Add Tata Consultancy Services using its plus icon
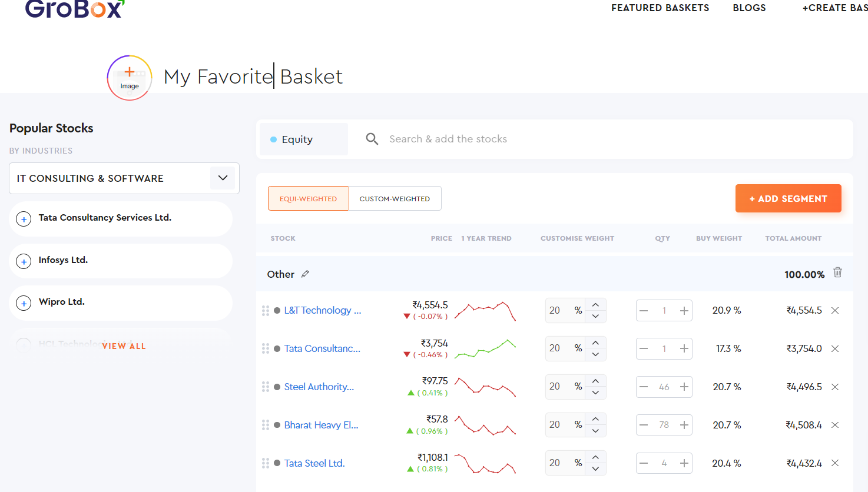This screenshot has height=492, width=868. pyautogui.click(x=24, y=218)
